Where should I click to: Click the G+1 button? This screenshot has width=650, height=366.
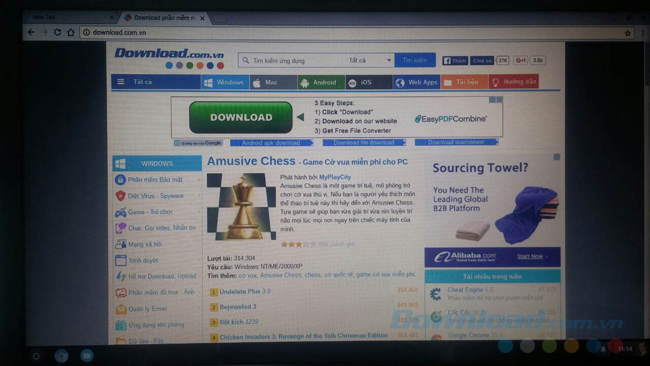pos(520,61)
